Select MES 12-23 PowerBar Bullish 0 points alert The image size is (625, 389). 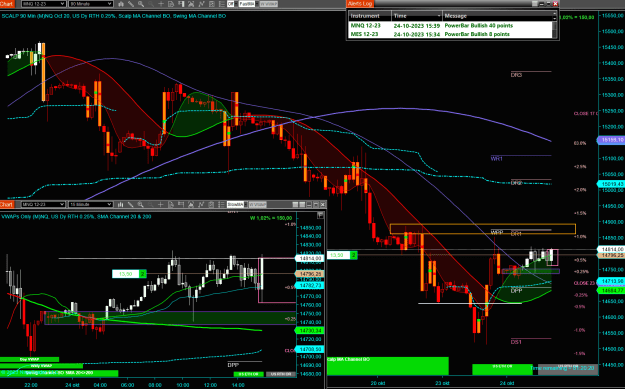tap(450, 34)
